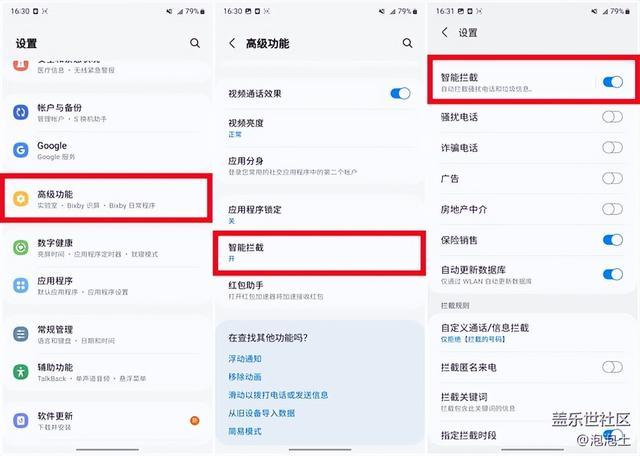Image resolution: width=640 pixels, height=456 pixels.
Task: Tap the Google G icon
Action: (x=21, y=150)
